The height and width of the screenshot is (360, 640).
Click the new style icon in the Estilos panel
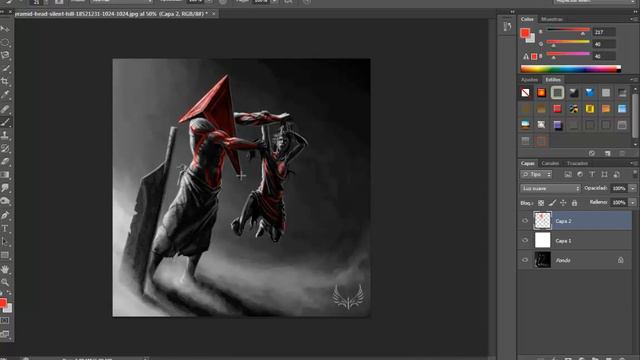click(x=607, y=153)
